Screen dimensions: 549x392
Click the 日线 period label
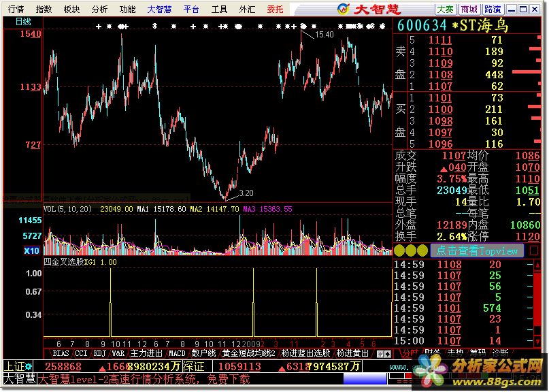(23, 22)
